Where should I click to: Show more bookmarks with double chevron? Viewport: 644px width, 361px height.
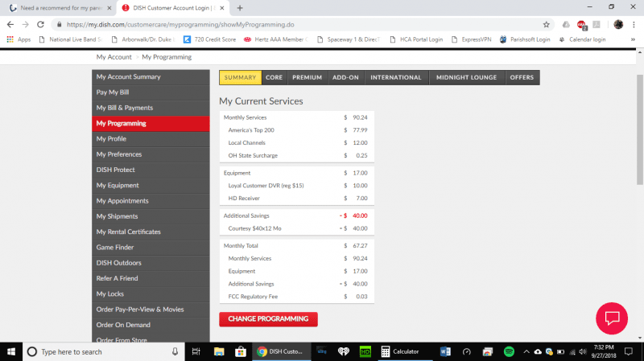coord(633,39)
